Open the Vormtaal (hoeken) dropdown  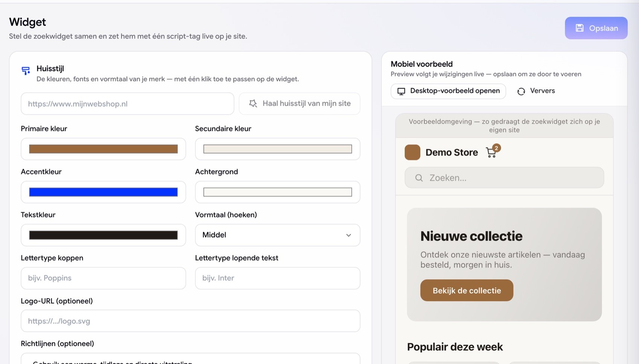(x=277, y=235)
